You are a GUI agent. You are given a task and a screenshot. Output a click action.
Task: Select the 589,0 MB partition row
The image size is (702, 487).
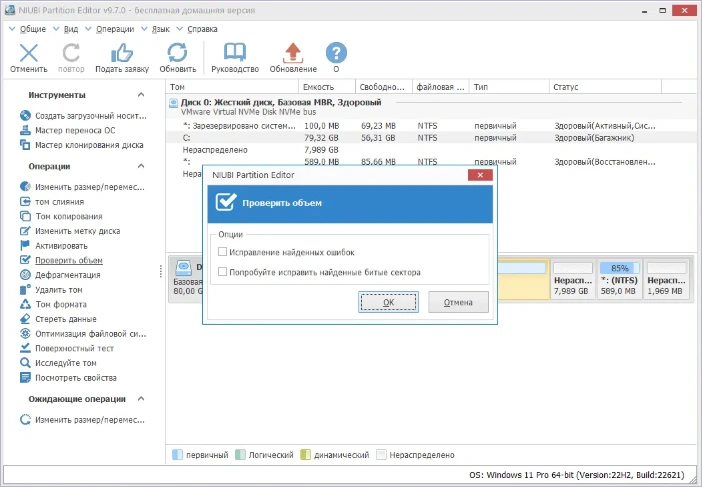coord(432,161)
